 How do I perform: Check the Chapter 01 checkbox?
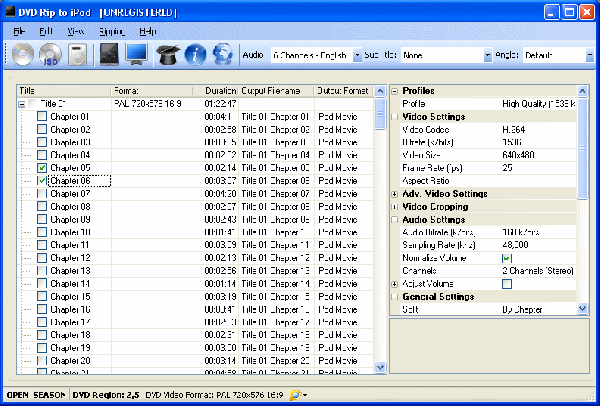click(42, 117)
